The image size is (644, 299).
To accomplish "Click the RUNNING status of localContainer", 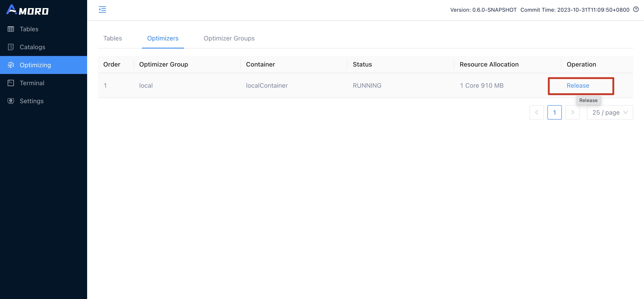I will pos(367,85).
